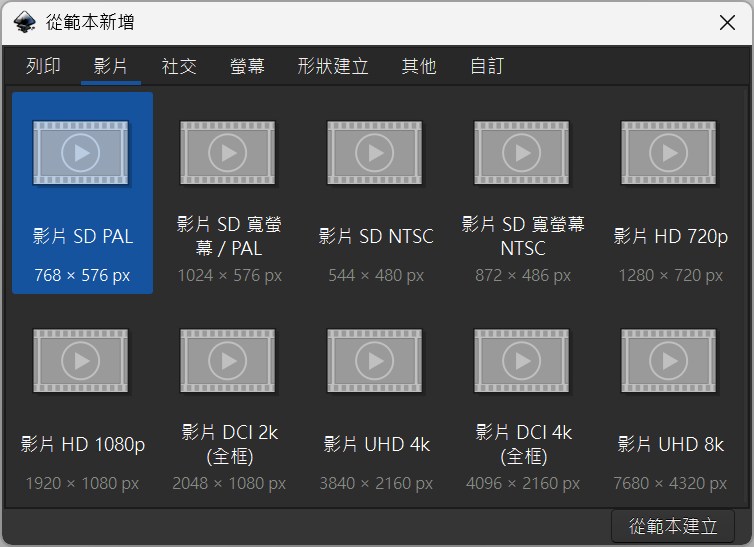Image resolution: width=754 pixels, height=547 pixels.
Task: Choose the 影片 DCI 4k (全框) icon
Action: 521,360
